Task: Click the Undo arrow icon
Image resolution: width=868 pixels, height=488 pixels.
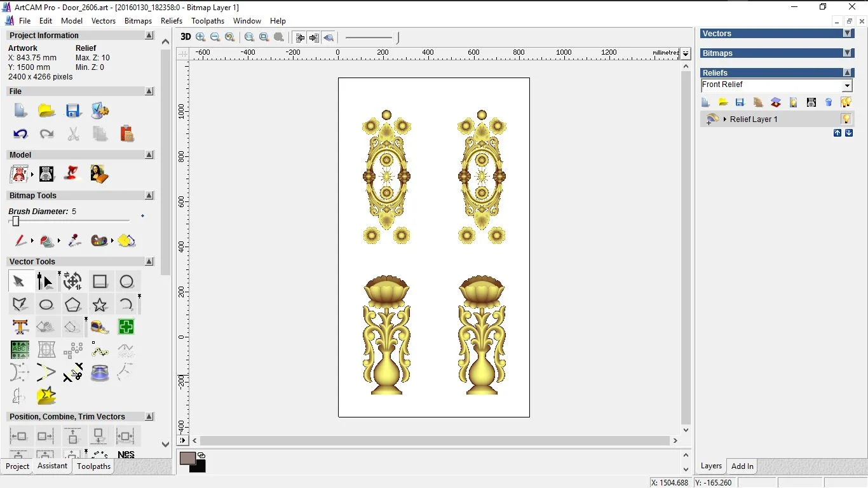Action: [x=20, y=134]
